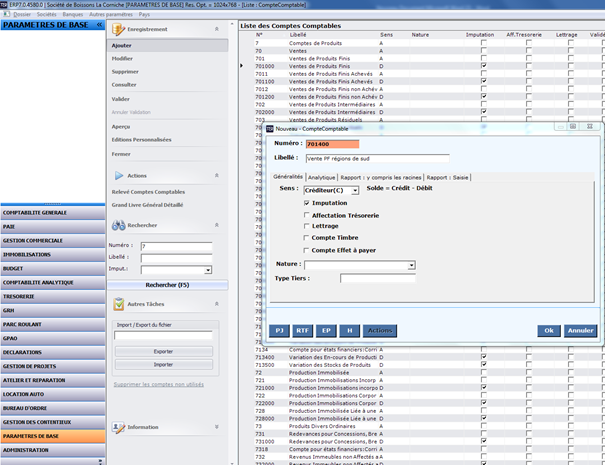The image size is (605, 465).
Task: Open the Pays menu
Action: point(144,14)
